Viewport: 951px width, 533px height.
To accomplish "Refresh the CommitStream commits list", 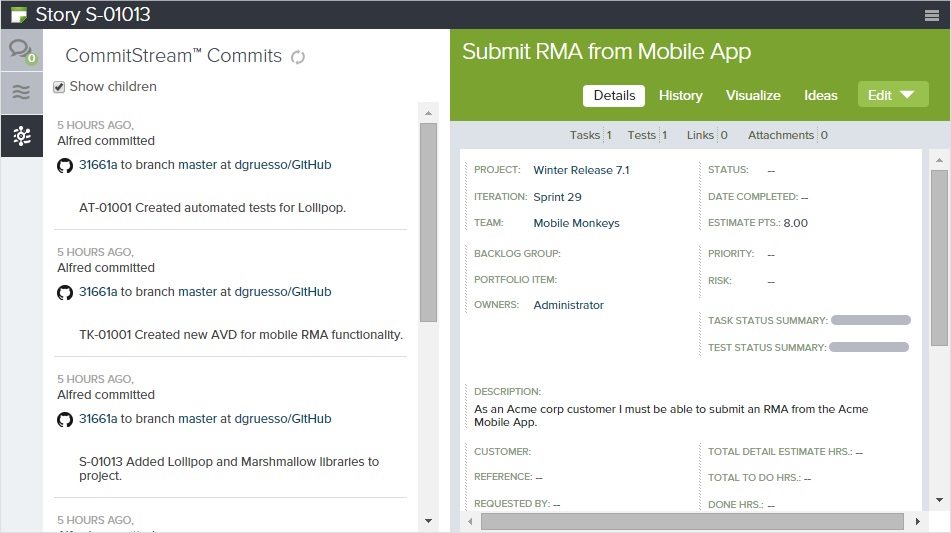I will point(298,57).
